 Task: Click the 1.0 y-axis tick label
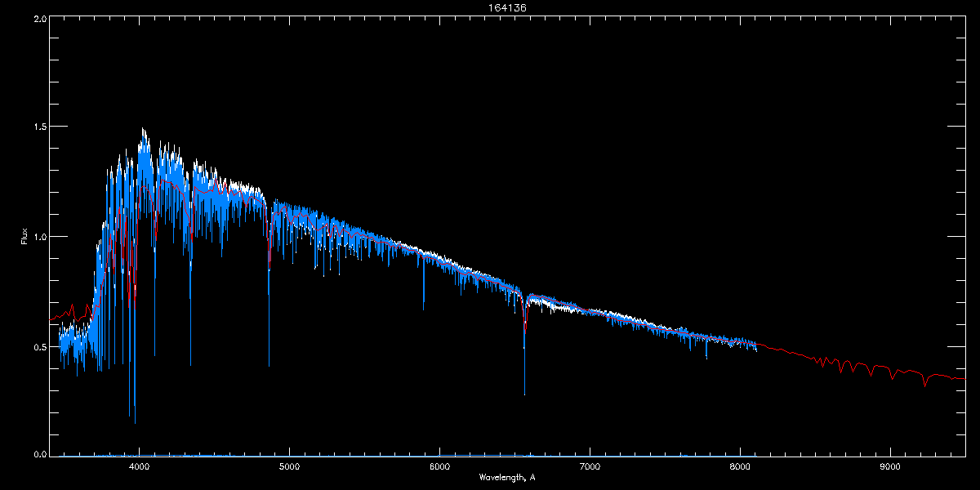38,237
